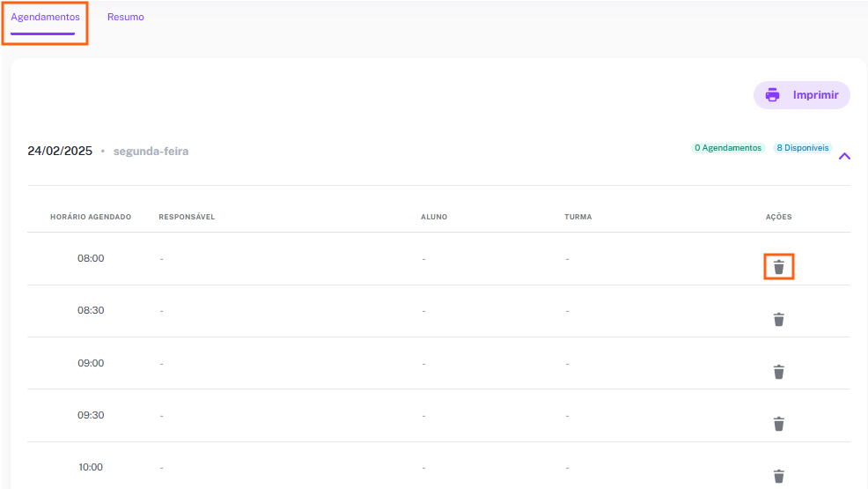The width and height of the screenshot is (868, 489).
Task: Switch to the Resumo tab
Action: [x=126, y=17]
